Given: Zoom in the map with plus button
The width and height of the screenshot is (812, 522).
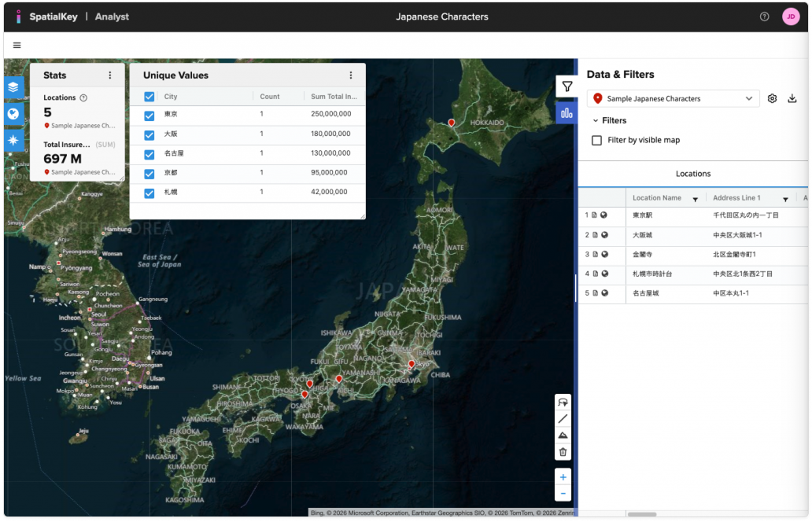Looking at the screenshot, I should 563,477.
